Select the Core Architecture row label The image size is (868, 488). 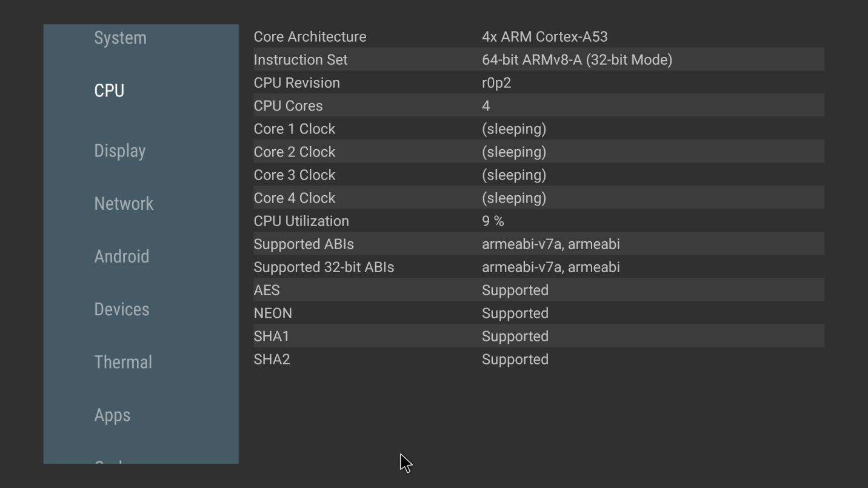tap(310, 37)
